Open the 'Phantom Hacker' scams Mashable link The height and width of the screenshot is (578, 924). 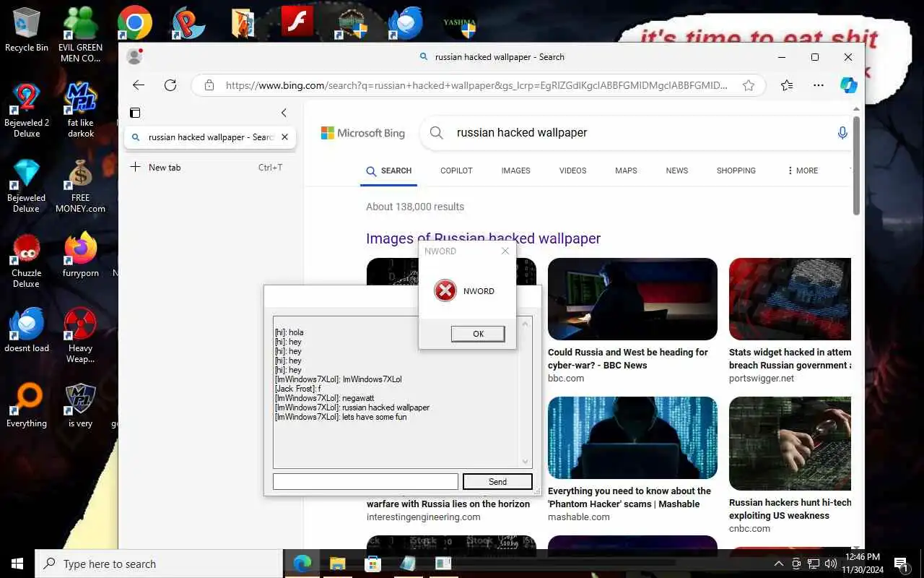pos(629,498)
